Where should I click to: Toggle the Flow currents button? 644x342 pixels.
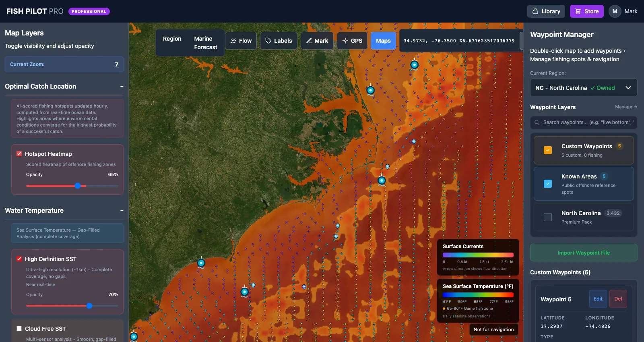241,41
